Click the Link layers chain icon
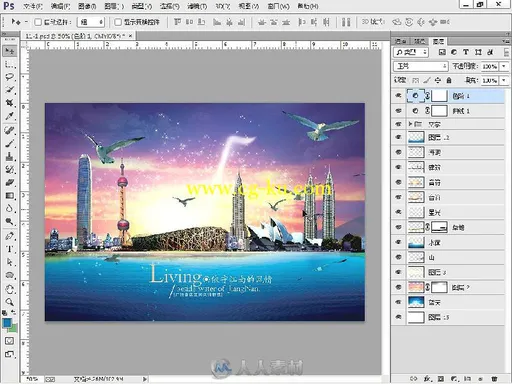The image size is (512, 384). (414, 379)
